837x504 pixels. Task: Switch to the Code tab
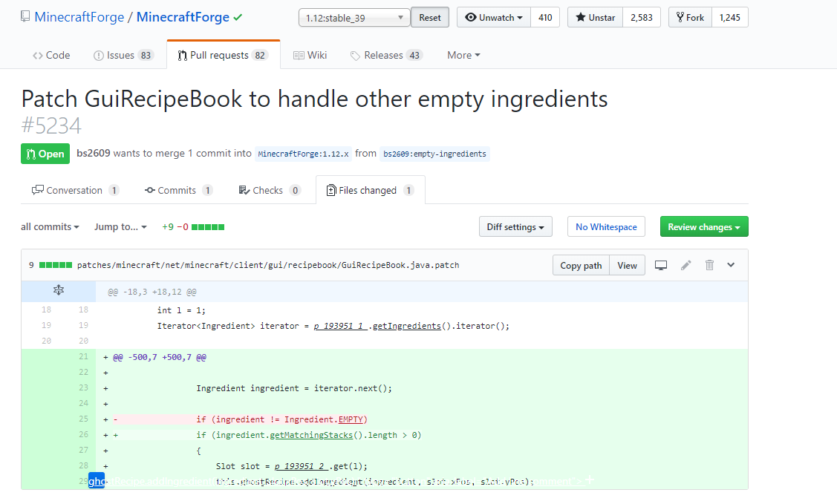click(x=51, y=56)
